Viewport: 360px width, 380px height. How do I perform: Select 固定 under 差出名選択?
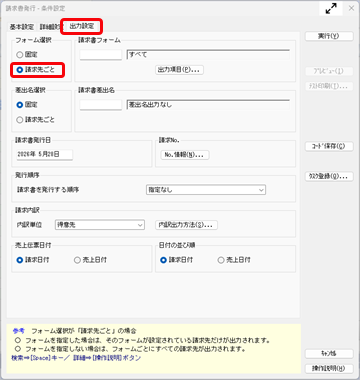click(x=27, y=105)
